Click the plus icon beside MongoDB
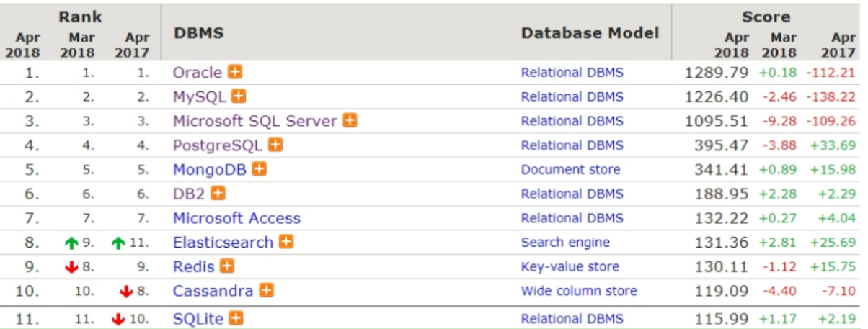This screenshot has height=329, width=868. pyautogui.click(x=260, y=169)
